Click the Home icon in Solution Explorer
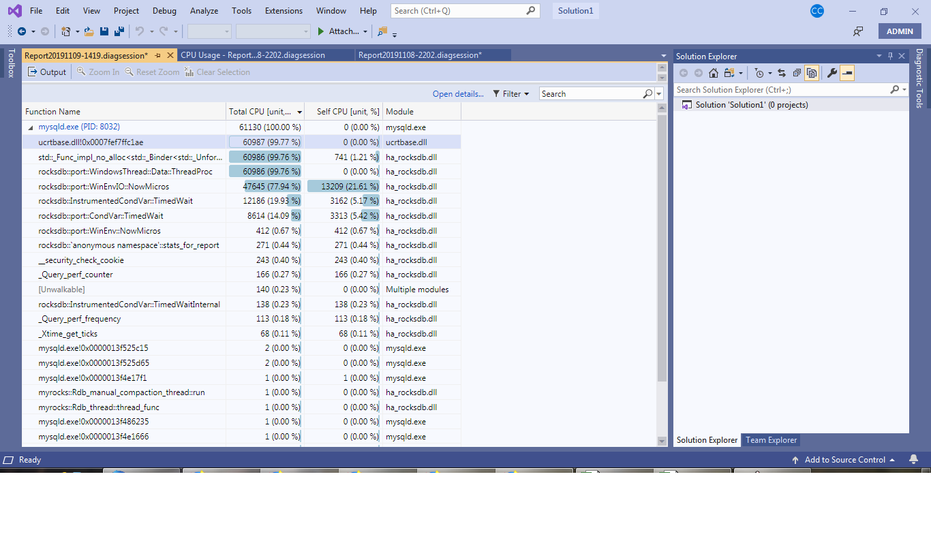The width and height of the screenshot is (931, 560). tap(713, 73)
